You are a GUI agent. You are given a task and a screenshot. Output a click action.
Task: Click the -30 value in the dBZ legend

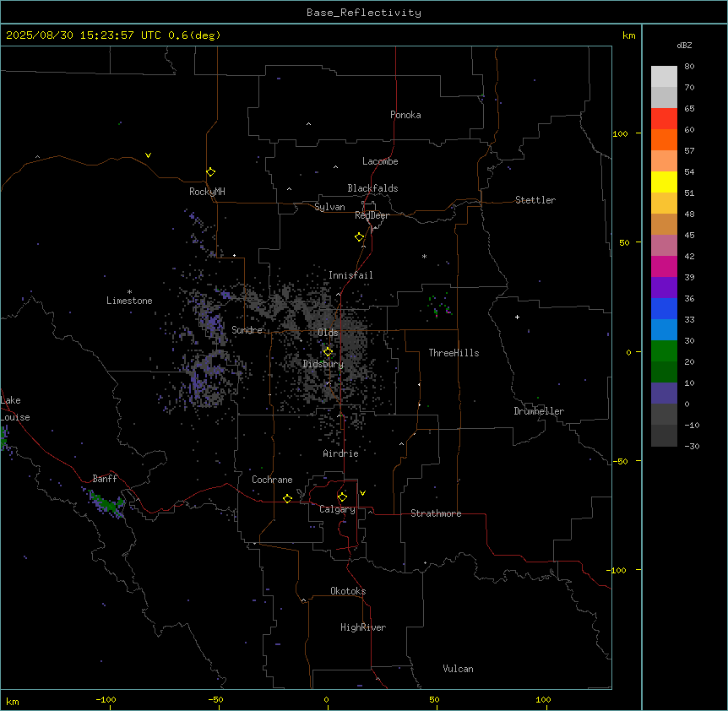pyautogui.click(x=692, y=446)
